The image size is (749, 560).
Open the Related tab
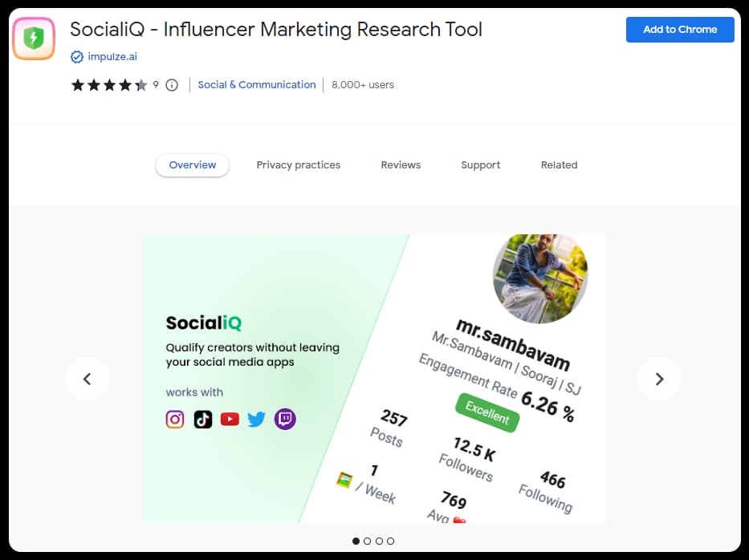(559, 165)
